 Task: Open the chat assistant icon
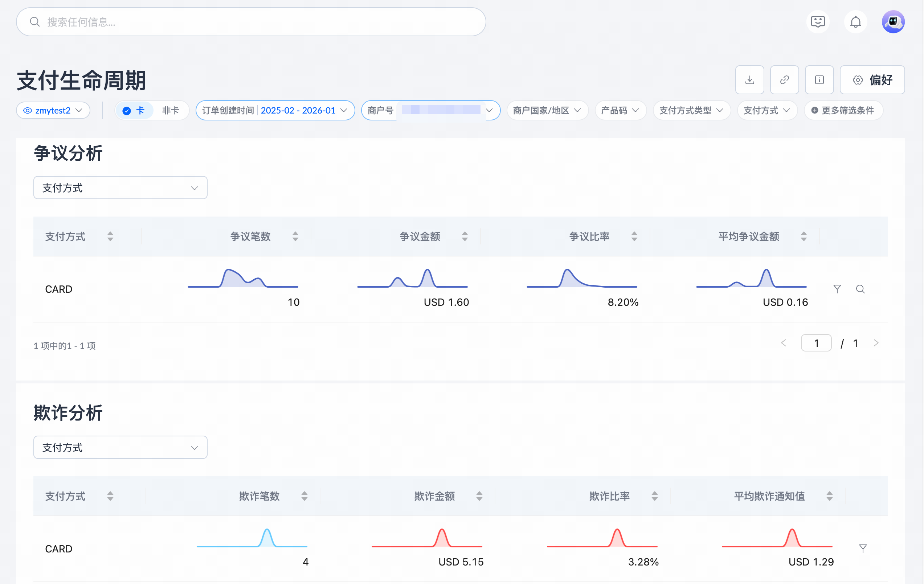[x=818, y=22]
